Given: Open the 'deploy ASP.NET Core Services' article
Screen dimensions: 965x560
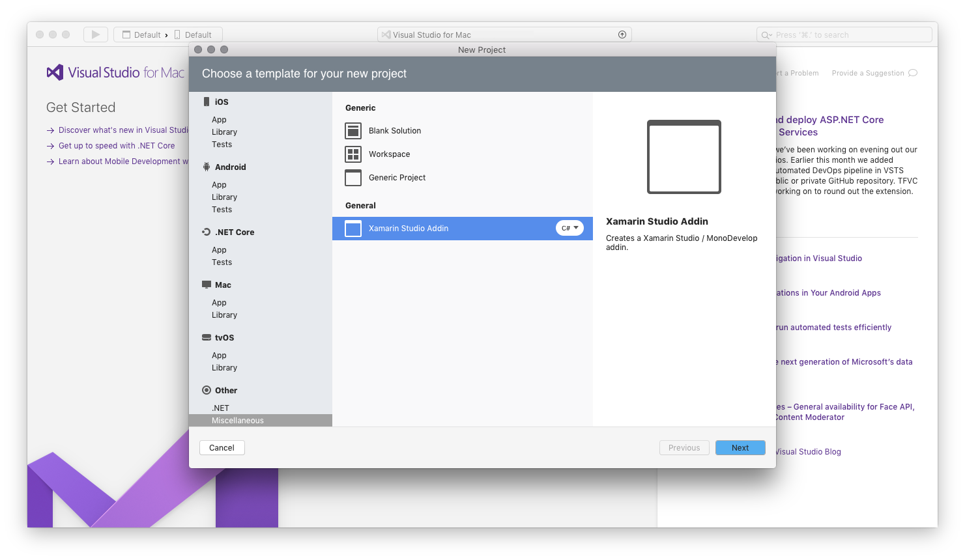Looking at the screenshot, I should pos(830,126).
